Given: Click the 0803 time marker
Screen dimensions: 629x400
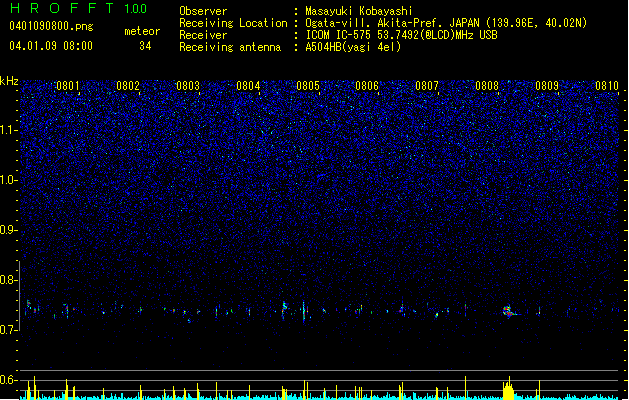Looking at the screenshot, I should pos(188,86).
